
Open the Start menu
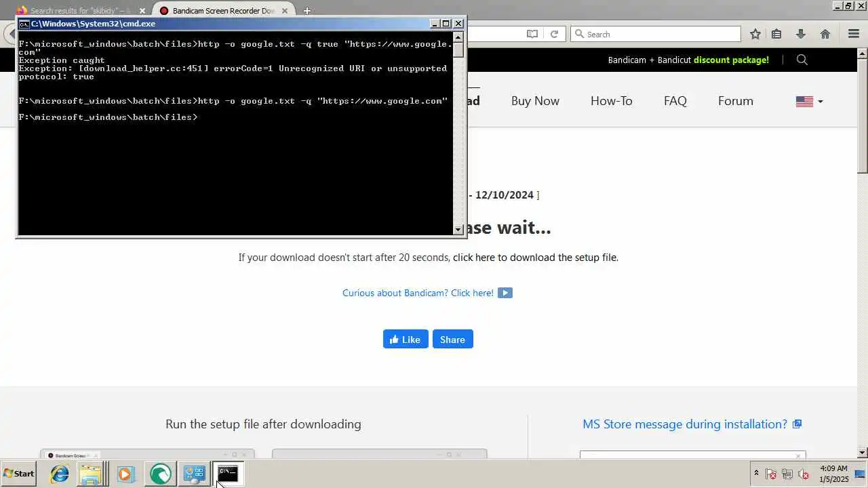pos(19,474)
